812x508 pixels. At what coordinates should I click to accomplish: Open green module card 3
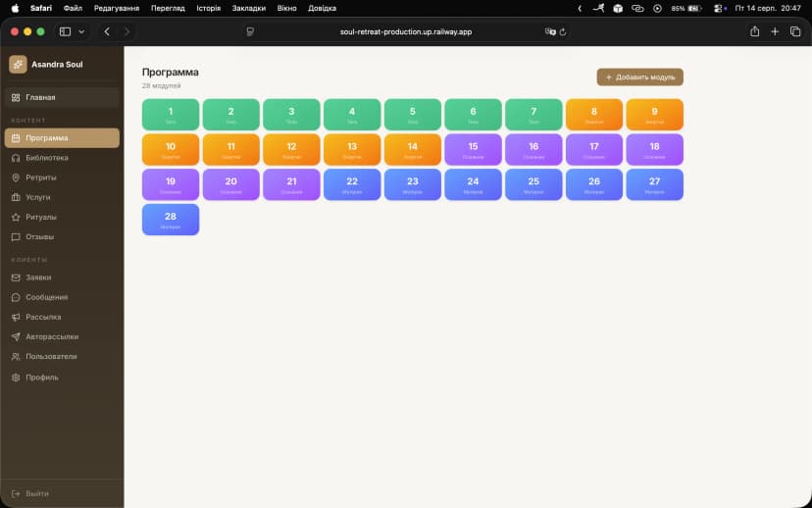coord(291,115)
